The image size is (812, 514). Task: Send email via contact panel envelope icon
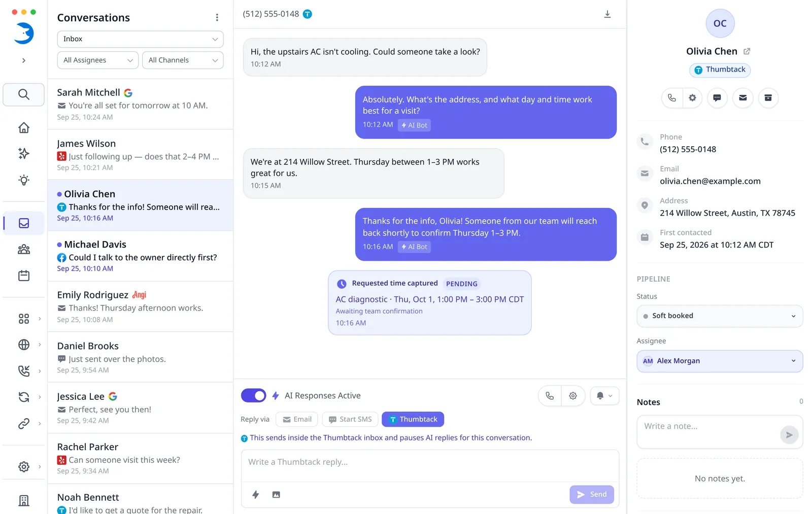pyautogui.click(x=742, y=98)
